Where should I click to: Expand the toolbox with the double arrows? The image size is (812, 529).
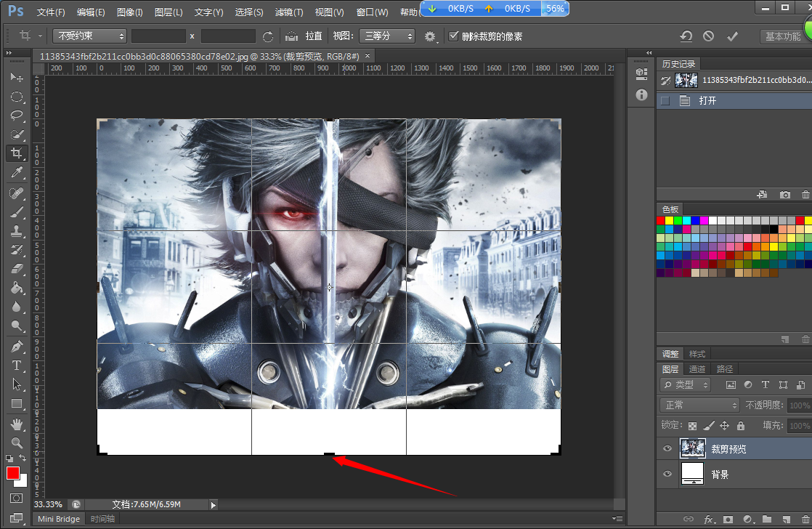(9, 53)
